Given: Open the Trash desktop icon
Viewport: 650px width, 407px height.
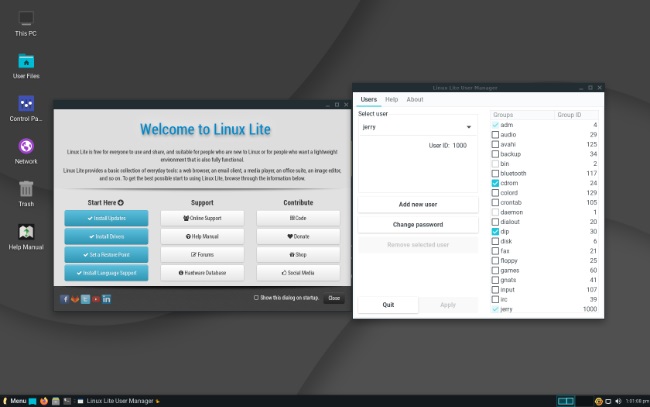Looking at the screenshot, I should [x=26, y=194].
